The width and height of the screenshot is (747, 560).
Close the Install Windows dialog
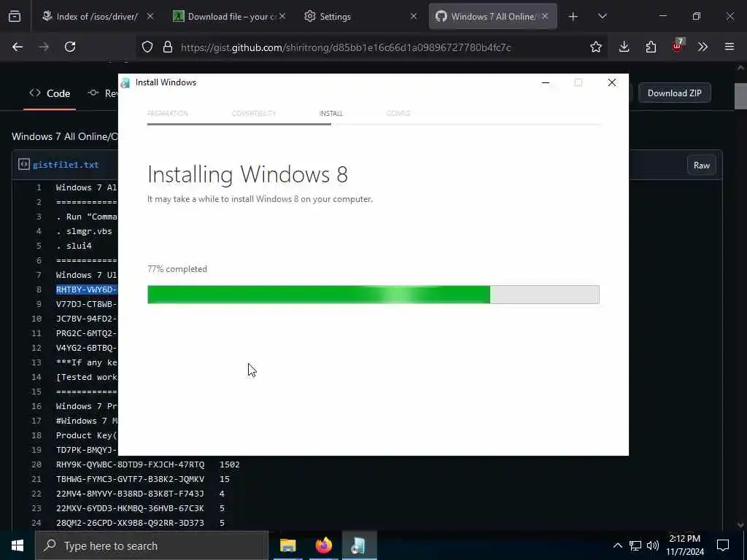point(612,83)
